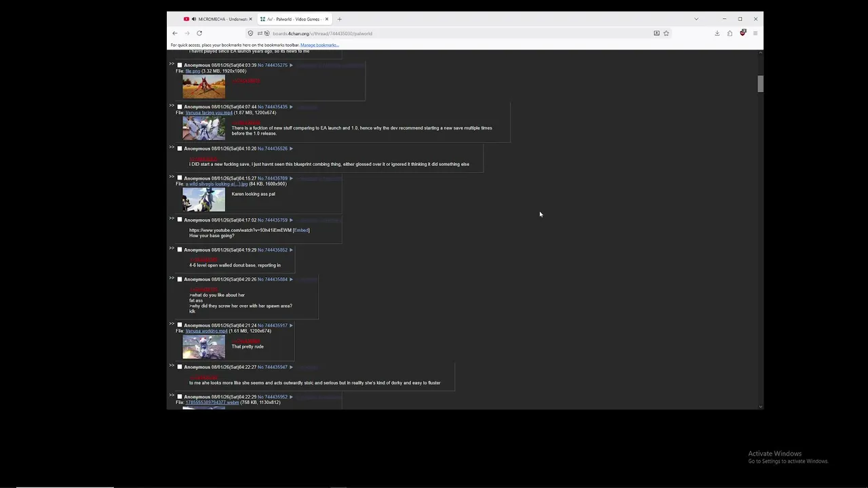Open the browser hamburger application menu
868x488 pixels.
click(755, 33)
